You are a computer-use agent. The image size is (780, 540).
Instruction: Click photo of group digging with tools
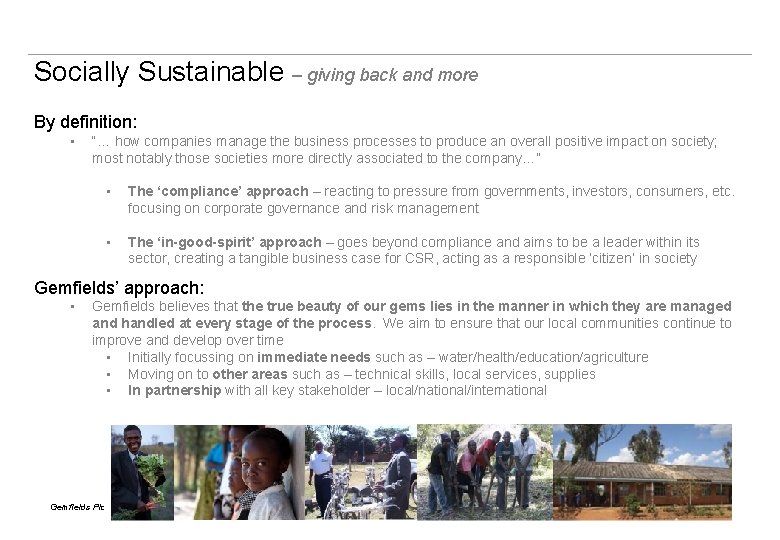point(483,472)
